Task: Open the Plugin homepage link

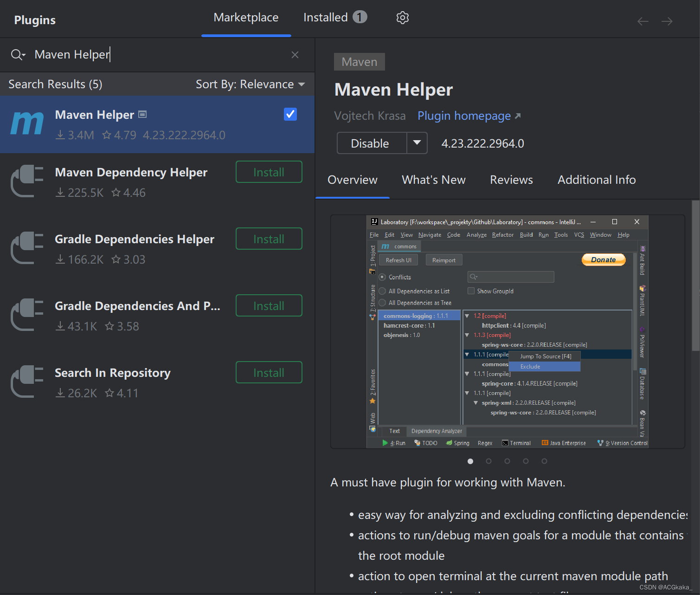Action: coord(469,116)
